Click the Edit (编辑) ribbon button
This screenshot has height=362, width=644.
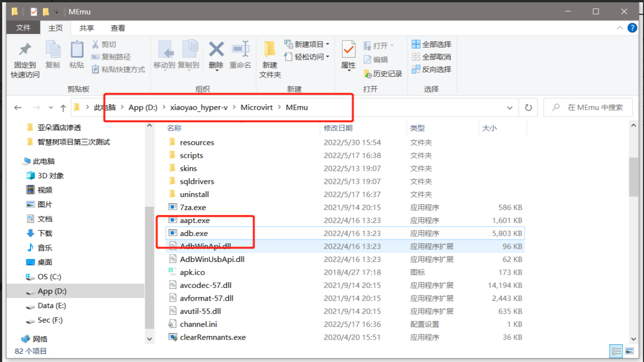point(376,59)
